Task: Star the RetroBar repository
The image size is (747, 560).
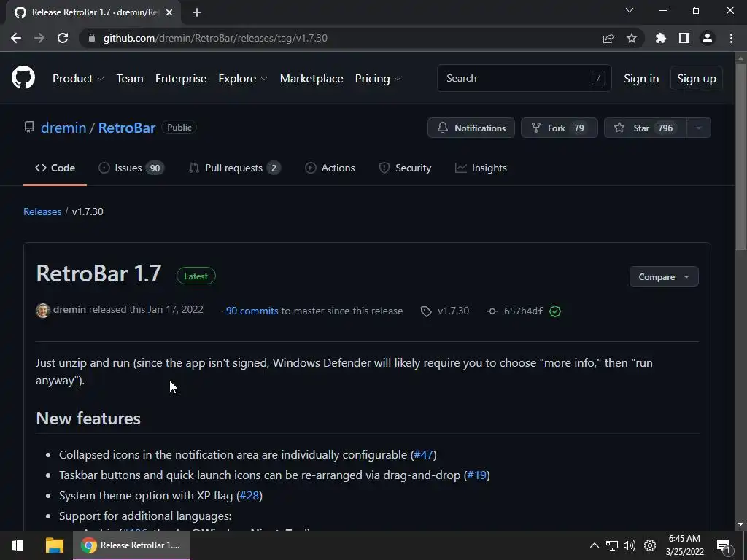Action: pos(646,128)
